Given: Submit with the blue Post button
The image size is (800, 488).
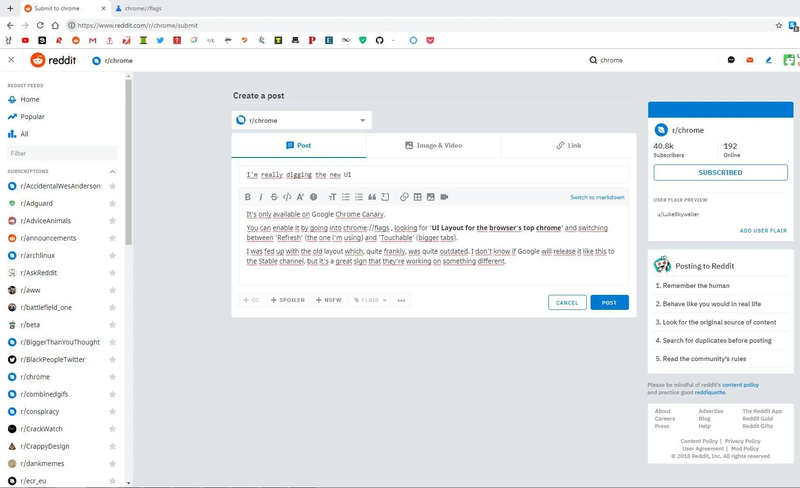Looking at the screenshot, I should pos(609,303).
